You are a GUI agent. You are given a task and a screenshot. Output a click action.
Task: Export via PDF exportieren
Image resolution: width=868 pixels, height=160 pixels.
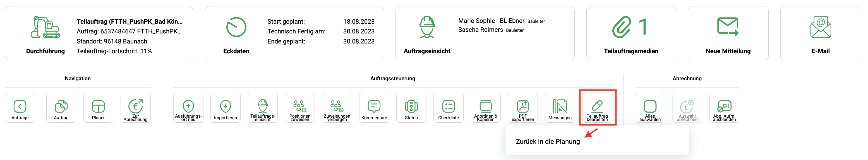[523, 107]
